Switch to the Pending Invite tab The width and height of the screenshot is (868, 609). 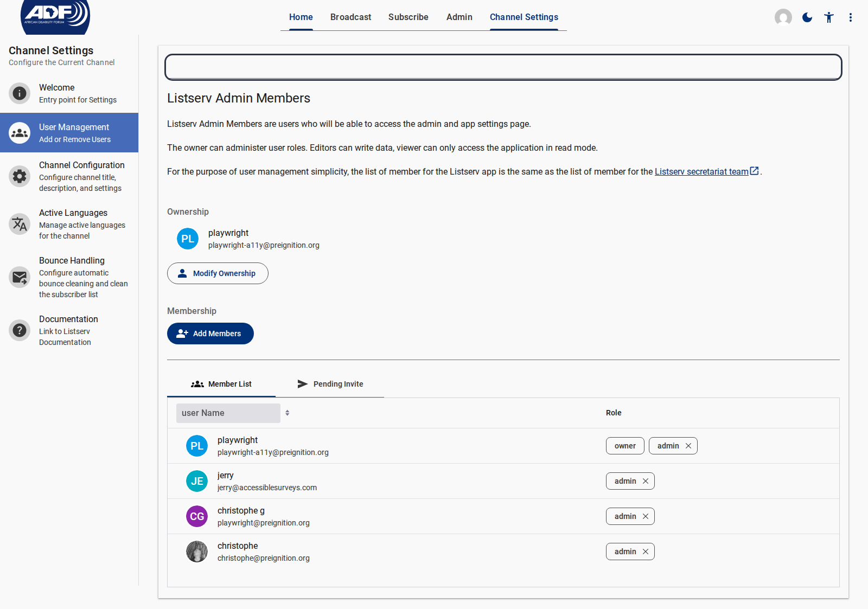pyautogui.click(x=330, y=384)
